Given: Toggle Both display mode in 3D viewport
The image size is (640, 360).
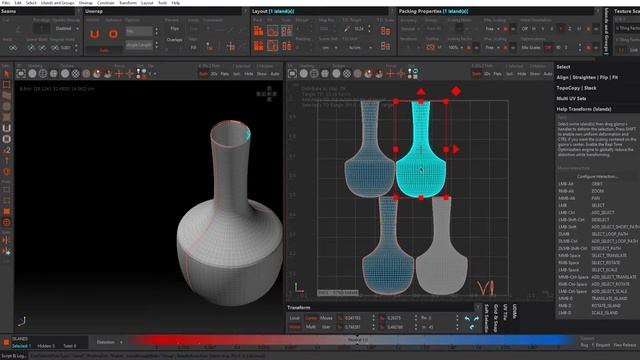Looking at the screenshot, I should (x=203, y=74).
